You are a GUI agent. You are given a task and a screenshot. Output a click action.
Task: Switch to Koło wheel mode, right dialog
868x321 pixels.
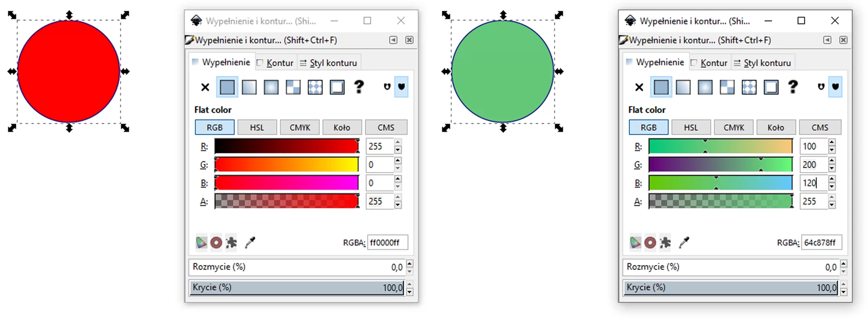click(x=776, y=127)
